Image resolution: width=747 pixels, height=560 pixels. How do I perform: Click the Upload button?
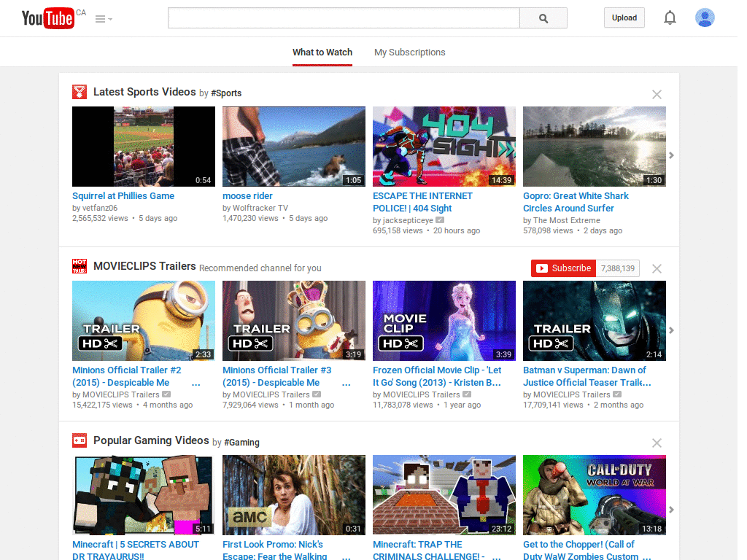coord(624,17)
